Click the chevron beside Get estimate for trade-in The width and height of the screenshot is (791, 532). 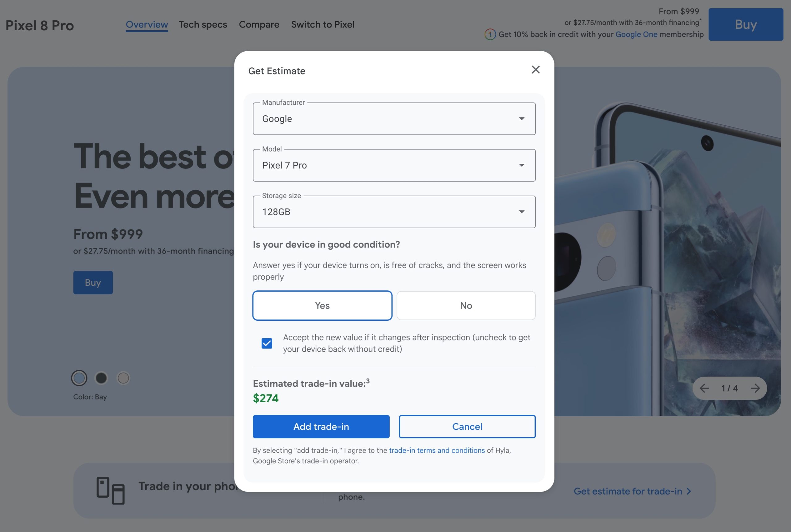pyautogui.click(x=689, y=491)
